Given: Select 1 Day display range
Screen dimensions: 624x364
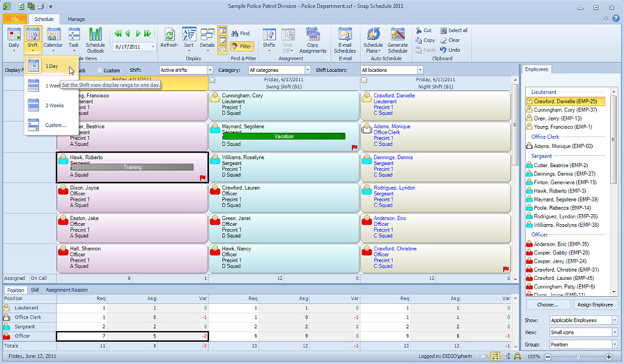Looking at the screenshot, I should [x=51, y=66].
